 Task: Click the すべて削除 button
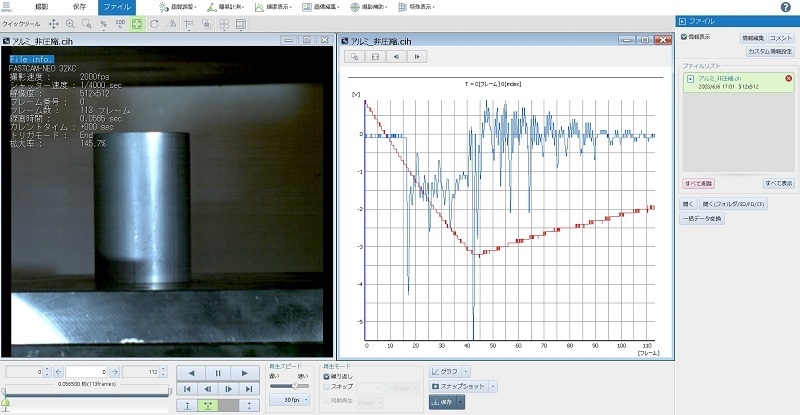698,184
